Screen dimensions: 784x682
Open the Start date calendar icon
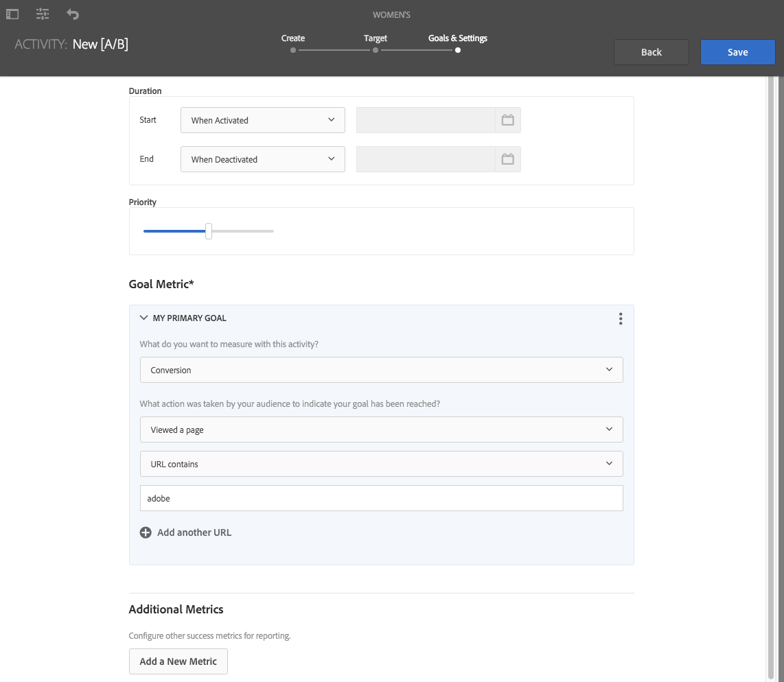pyautogui.click(x=507, y=120)
